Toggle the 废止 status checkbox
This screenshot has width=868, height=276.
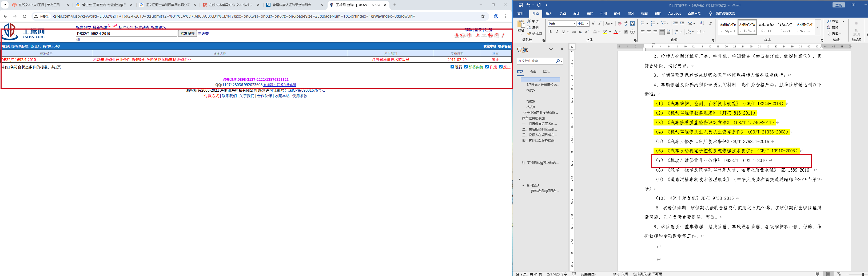501,67
